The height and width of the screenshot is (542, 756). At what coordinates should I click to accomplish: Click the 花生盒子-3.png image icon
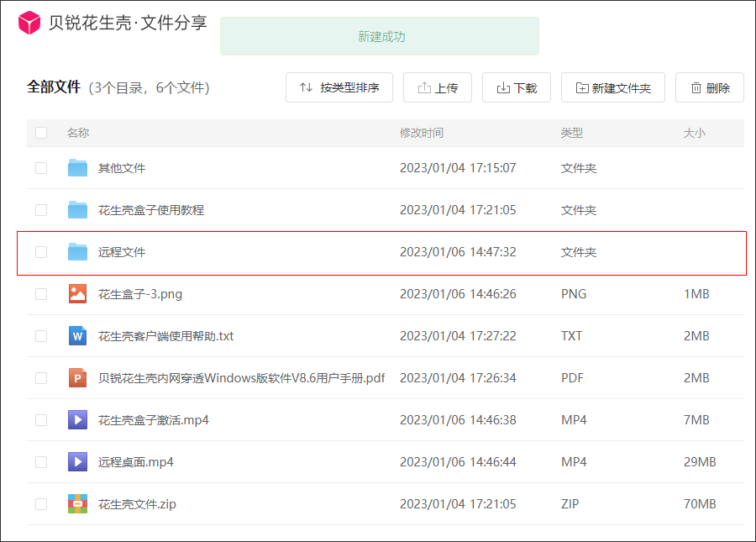[x=78, y=294]
